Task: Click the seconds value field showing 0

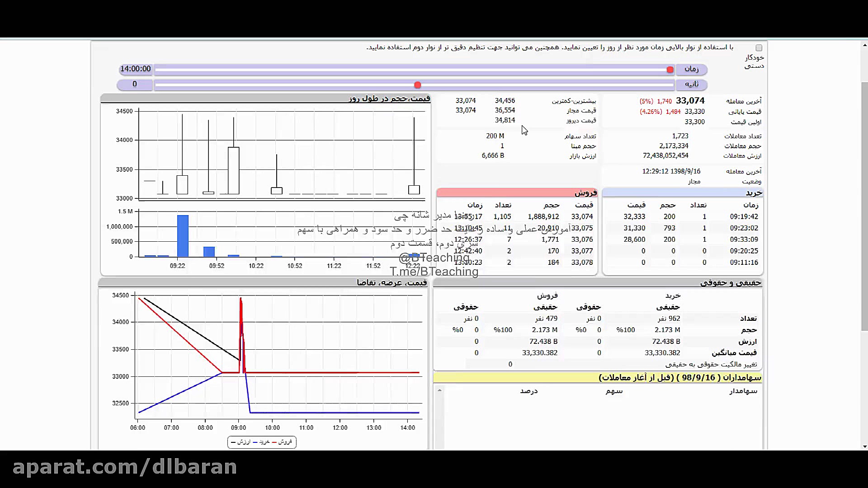Action: point(135,84)
